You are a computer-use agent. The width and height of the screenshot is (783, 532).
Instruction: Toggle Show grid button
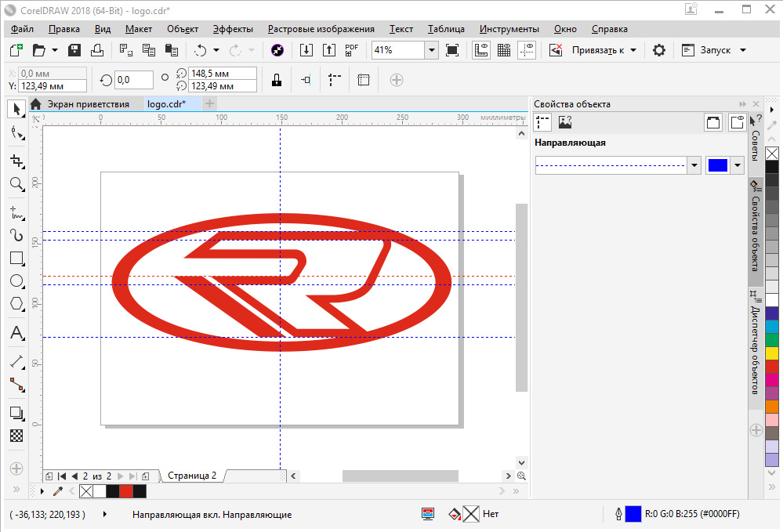click(x=504, y=50)
